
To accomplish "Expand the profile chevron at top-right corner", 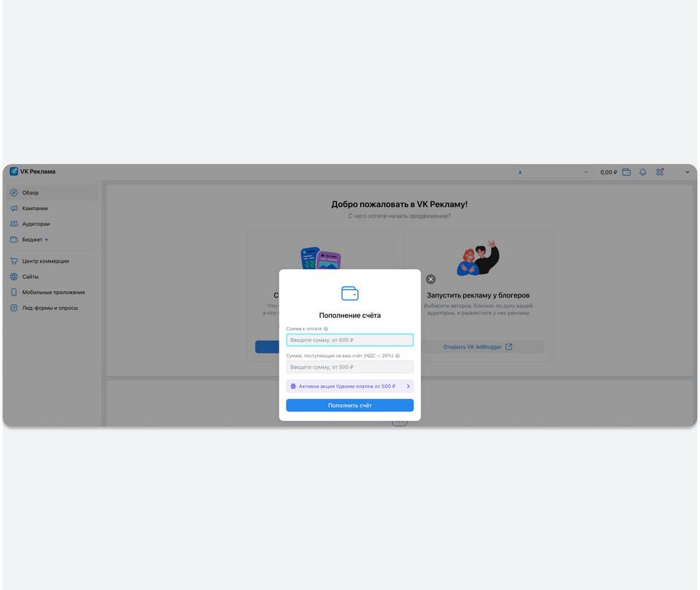I will 688,172.
